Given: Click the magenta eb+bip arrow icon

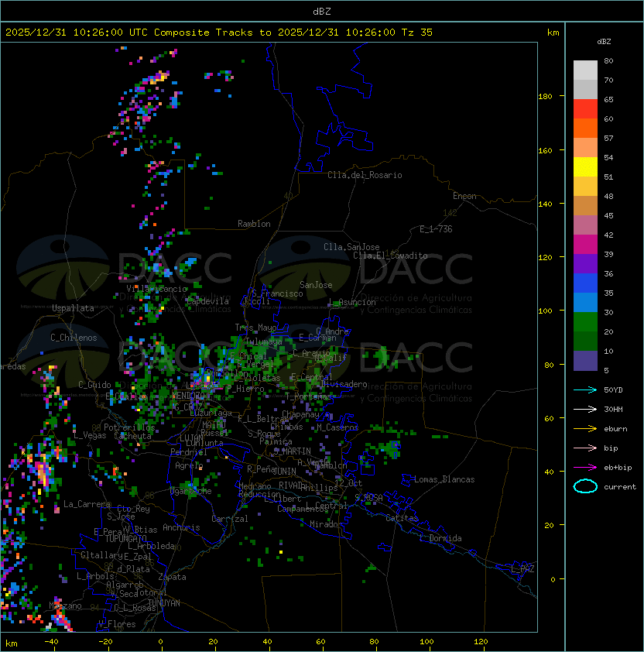Looking at the screenshot, I should click(x=585, y=467).
